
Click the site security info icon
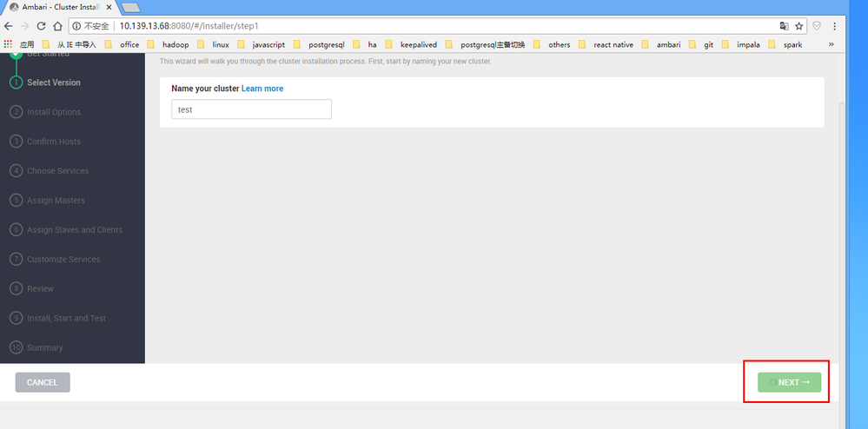pos(76,26)
